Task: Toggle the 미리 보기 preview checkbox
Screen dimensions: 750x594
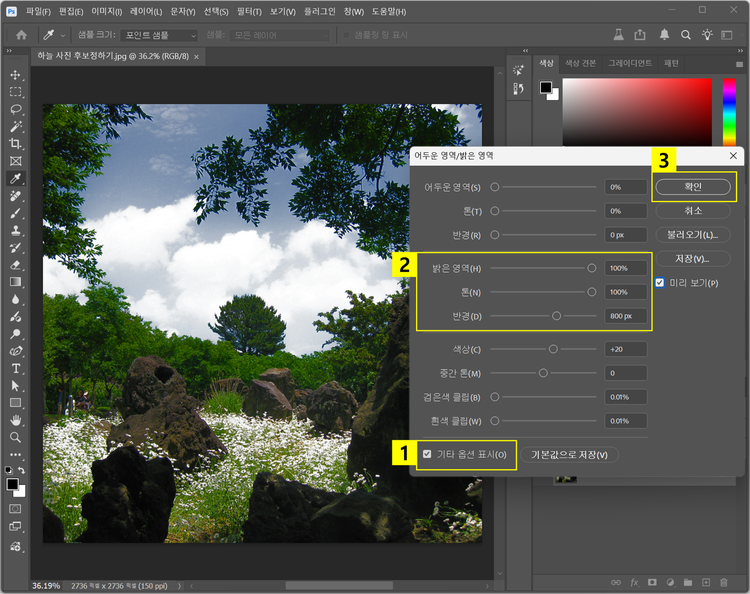Action: click(659, 283)
